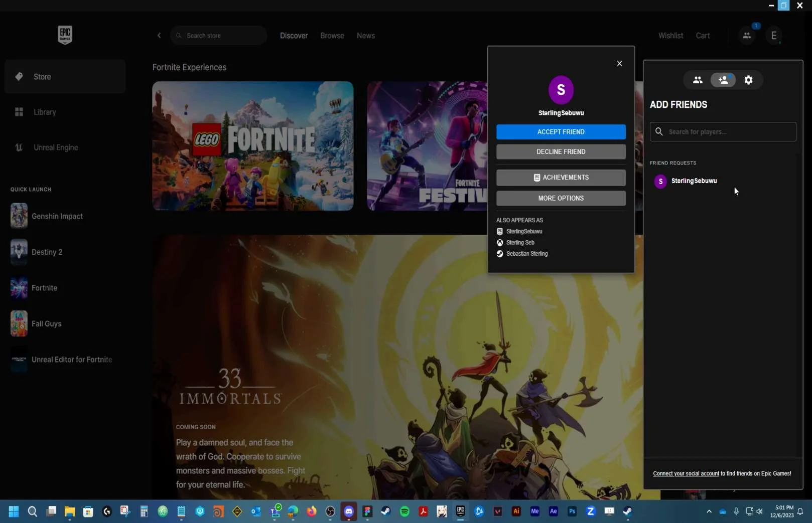Open Windows notifications bell
The image size is (812, 523).
[x=800, y=511]
